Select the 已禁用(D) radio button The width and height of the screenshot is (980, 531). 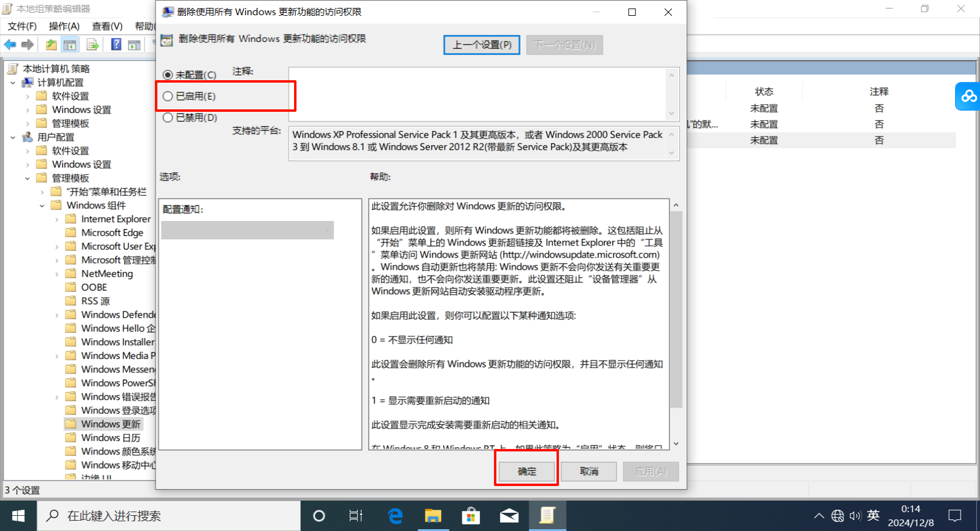(168, 117)
